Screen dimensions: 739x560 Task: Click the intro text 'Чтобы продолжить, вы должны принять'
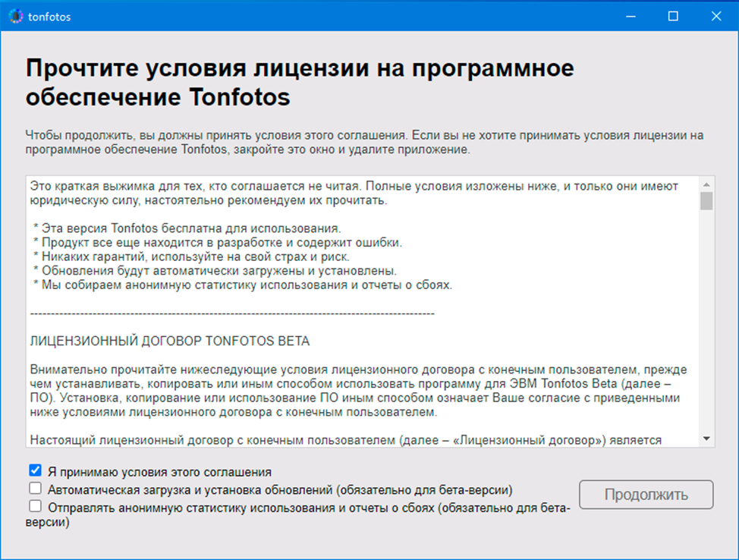click(x=364, y=143)
